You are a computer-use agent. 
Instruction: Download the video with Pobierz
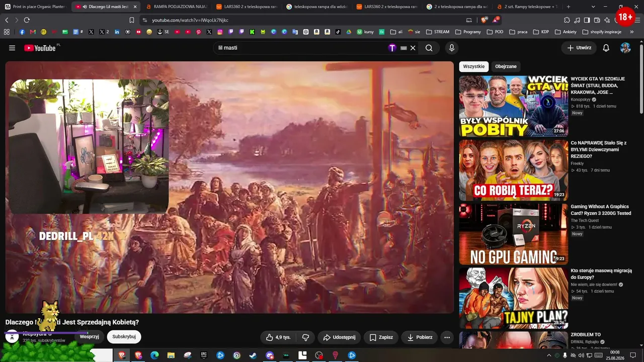coord(420,337)
